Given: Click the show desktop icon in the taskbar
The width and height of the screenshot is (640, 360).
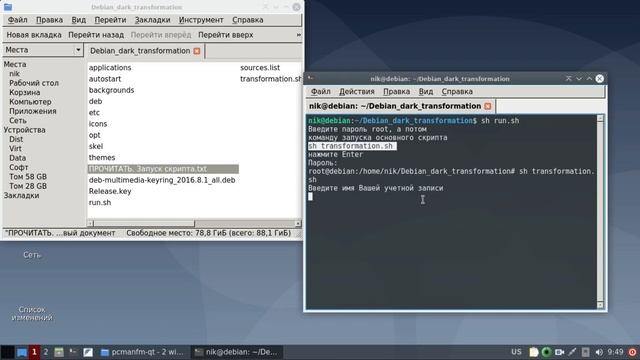Looking at the screenshot, I should tap(22, 352).
